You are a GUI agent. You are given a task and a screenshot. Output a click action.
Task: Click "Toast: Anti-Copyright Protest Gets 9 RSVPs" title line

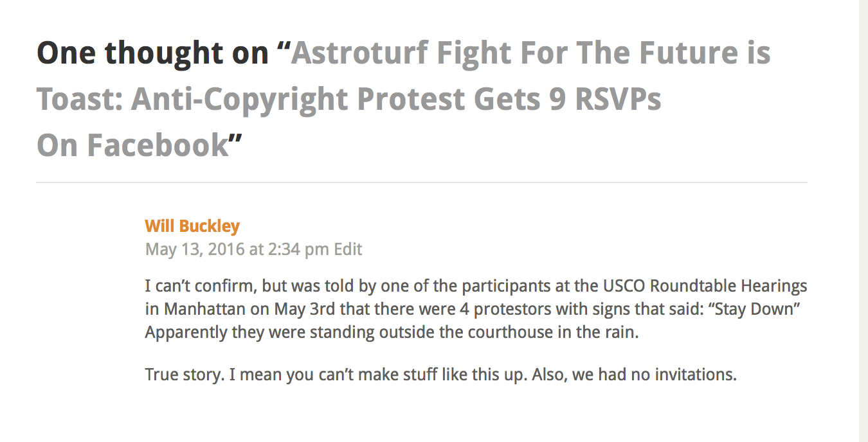click(348, 99)
